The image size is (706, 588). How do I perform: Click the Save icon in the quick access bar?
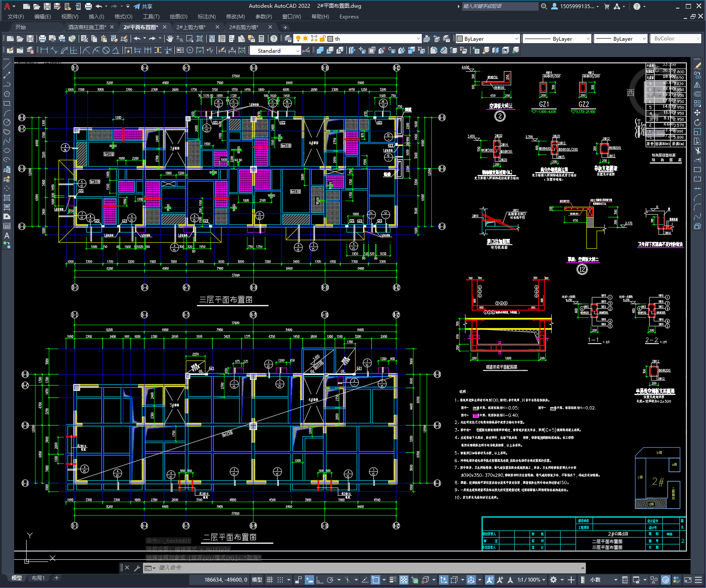tap(47, 6)
